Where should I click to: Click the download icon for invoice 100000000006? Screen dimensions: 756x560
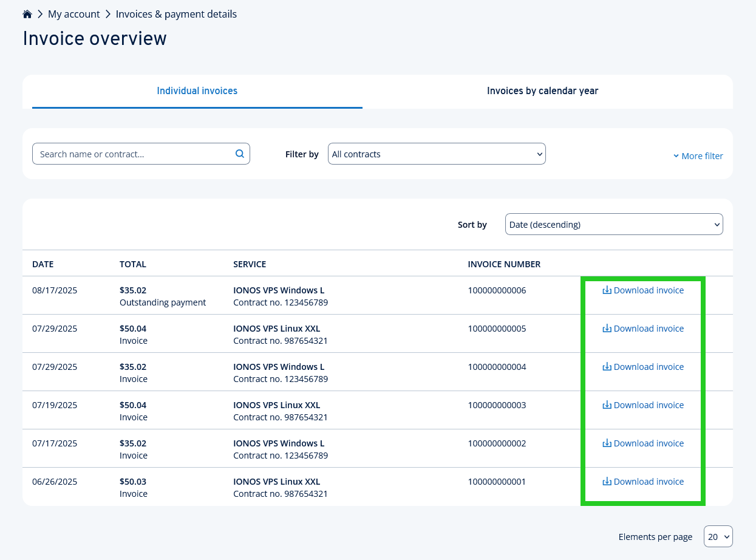point(607,290)
